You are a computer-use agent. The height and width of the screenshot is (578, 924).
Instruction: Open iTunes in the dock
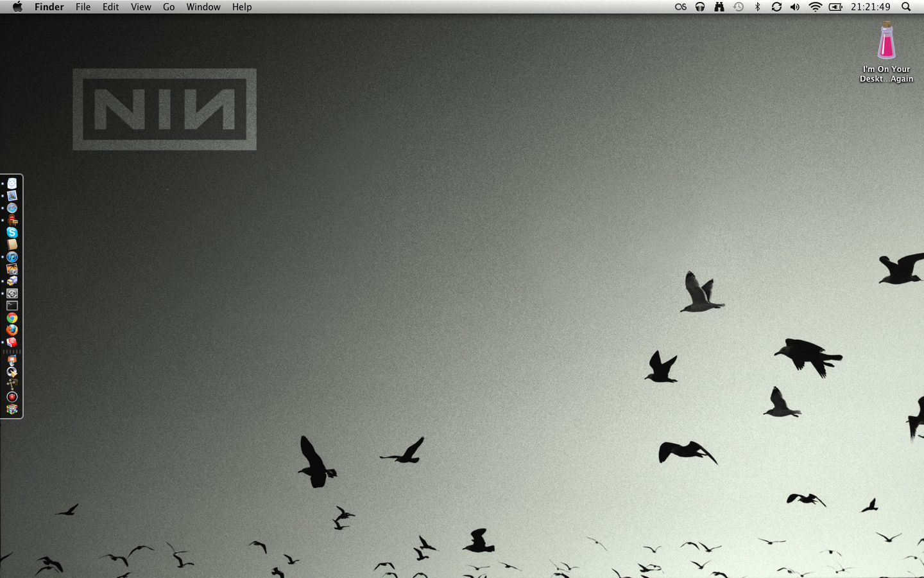[x=12, y=257]
